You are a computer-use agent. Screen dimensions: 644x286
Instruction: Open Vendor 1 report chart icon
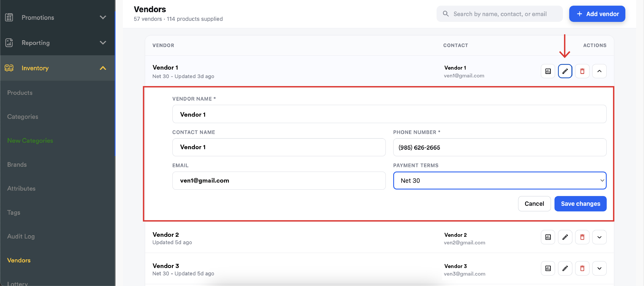click(x=548, y=71)
